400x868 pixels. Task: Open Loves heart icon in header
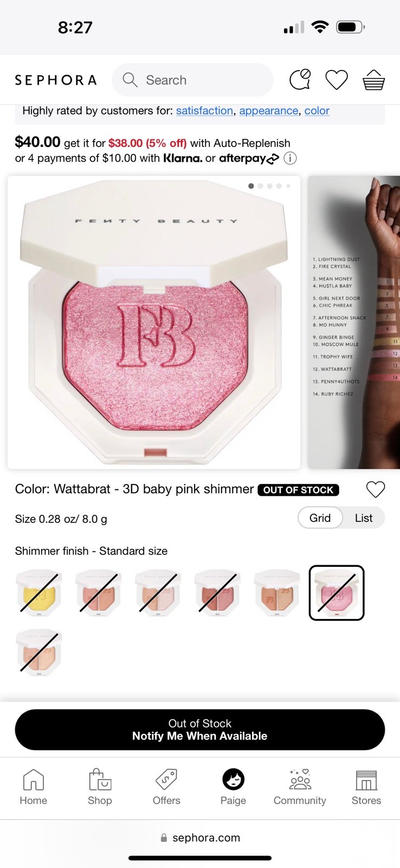(x=337, y=80)
